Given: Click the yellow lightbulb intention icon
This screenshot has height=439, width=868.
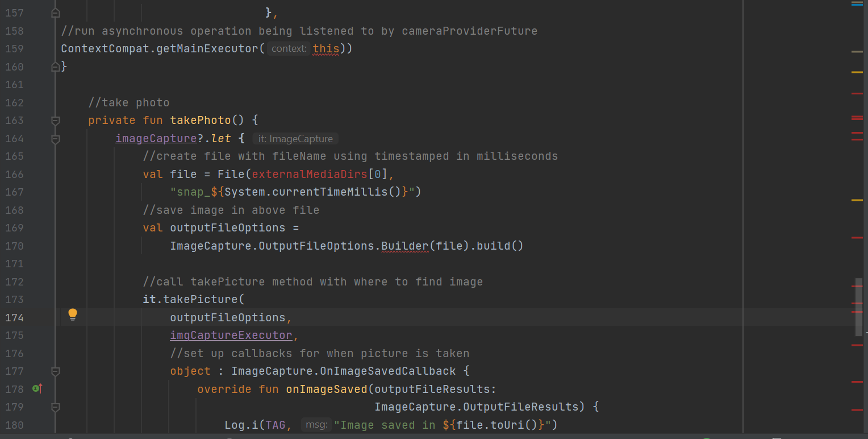Looking at the screenshot, I should (x=73, y=315).
